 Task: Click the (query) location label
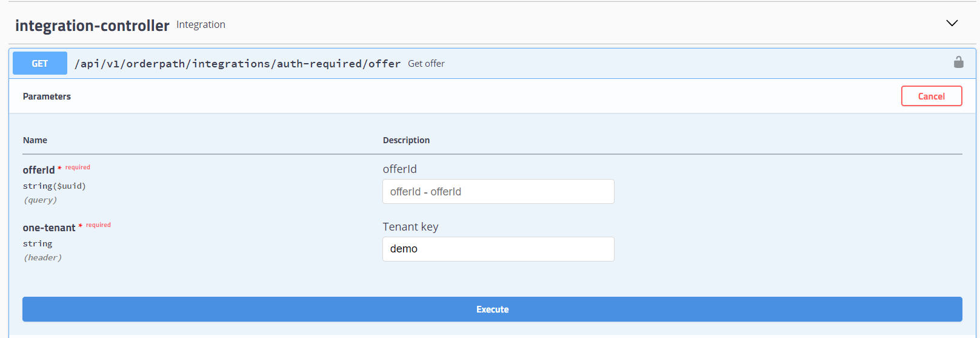[40, 200]
